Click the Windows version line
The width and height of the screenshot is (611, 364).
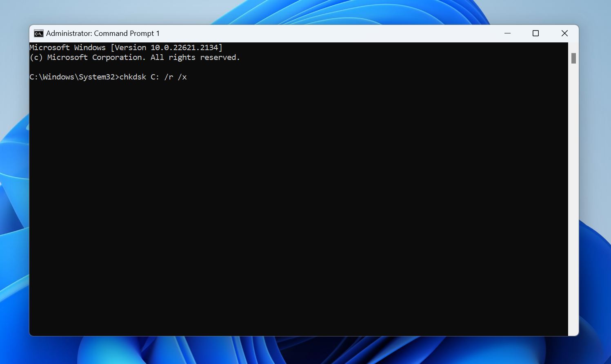click(126, 47)
